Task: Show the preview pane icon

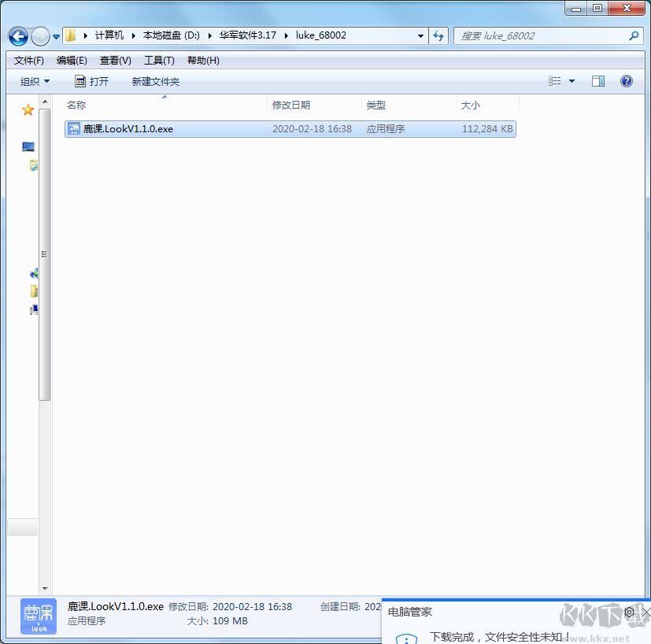Action: pyautogui.click(x=597, y=80)
